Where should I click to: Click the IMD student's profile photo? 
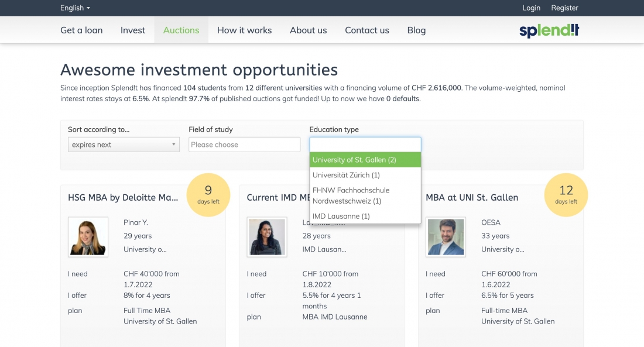click(x=267, y=237)
